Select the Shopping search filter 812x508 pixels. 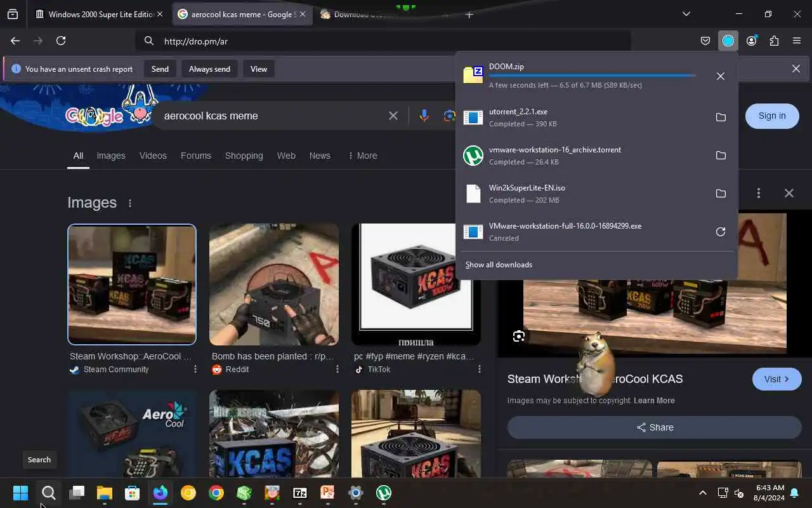(244, 156)
